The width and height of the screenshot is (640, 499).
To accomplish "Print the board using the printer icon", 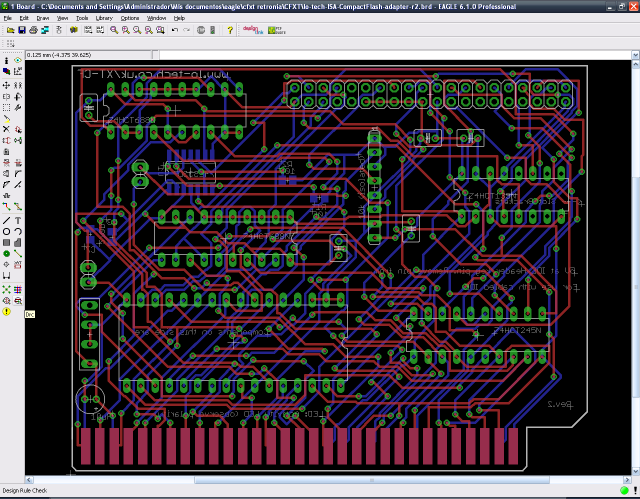I will 33,30.
